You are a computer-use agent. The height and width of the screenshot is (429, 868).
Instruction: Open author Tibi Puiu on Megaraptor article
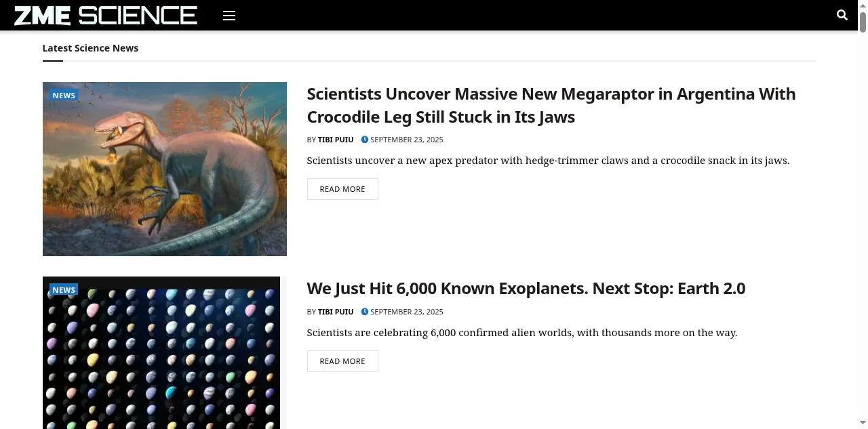click(336, 140)
